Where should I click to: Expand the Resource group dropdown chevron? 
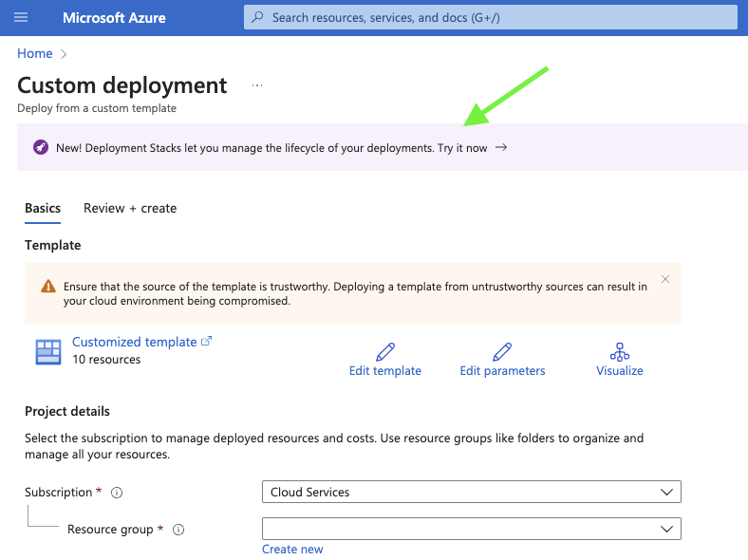pyautogui.click(x=666, y=529)
